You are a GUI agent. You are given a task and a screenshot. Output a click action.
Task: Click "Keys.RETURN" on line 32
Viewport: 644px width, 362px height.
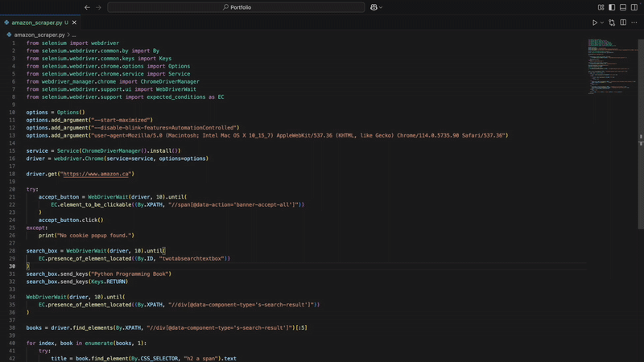click(108, 282)
